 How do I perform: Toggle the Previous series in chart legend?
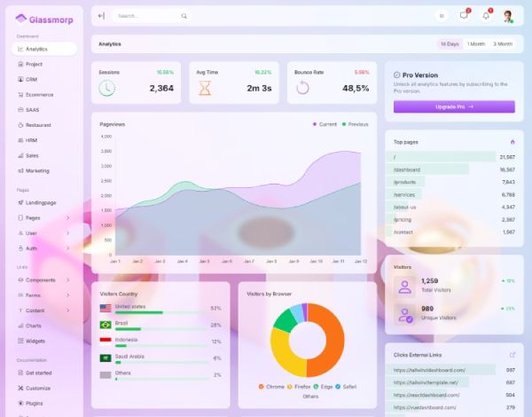coord(355,124)
